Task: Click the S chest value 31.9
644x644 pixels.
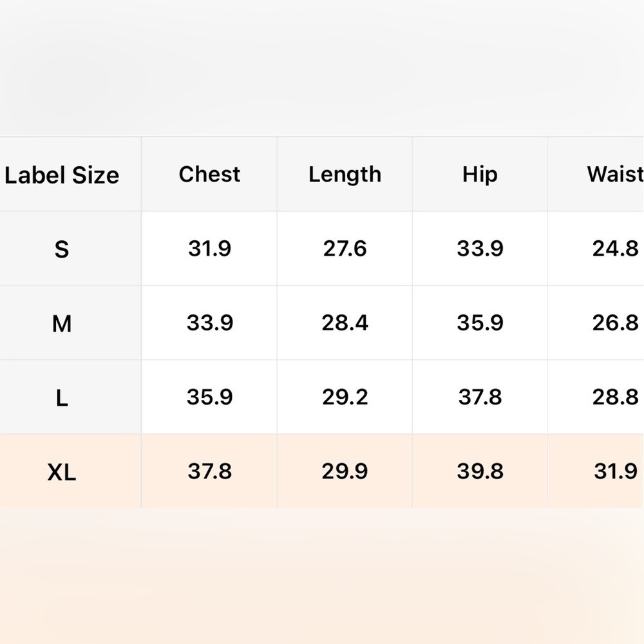Action: [x=209, y=249]
